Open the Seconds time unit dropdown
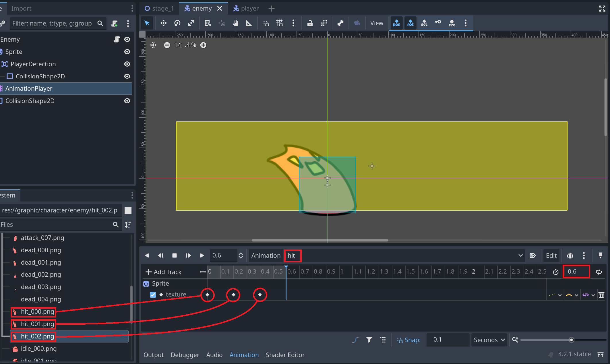 489,340
